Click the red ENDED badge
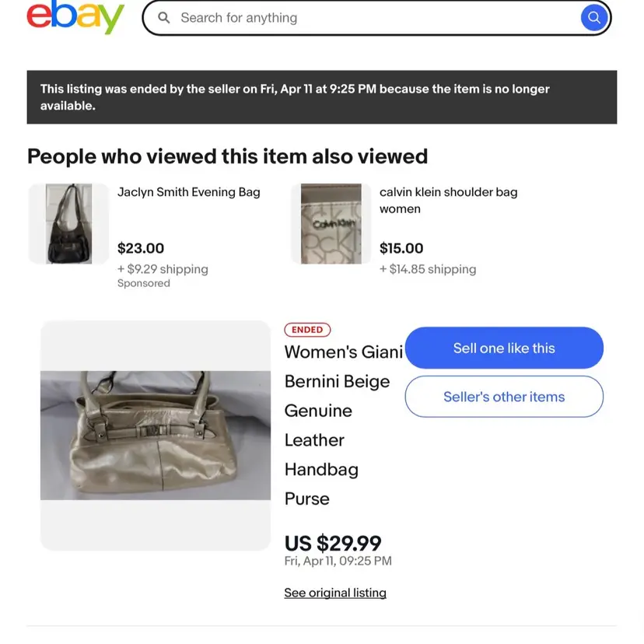The image size is (644, 644). click(x=307, y=330)
